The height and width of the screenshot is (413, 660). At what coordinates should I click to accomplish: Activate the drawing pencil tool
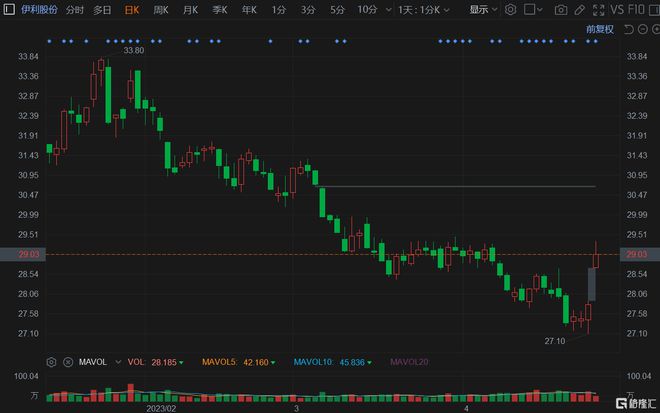click(x=580, y=10)
